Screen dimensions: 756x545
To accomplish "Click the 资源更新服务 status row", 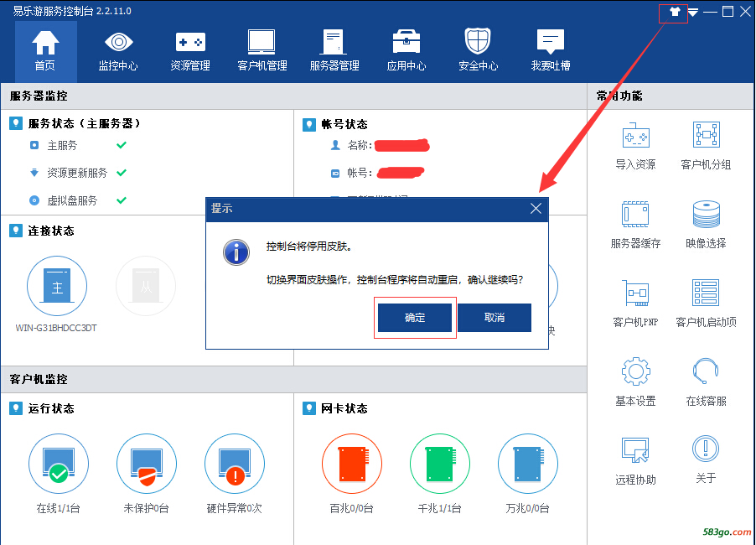I will pyautogui.click(x=78, y=173).
